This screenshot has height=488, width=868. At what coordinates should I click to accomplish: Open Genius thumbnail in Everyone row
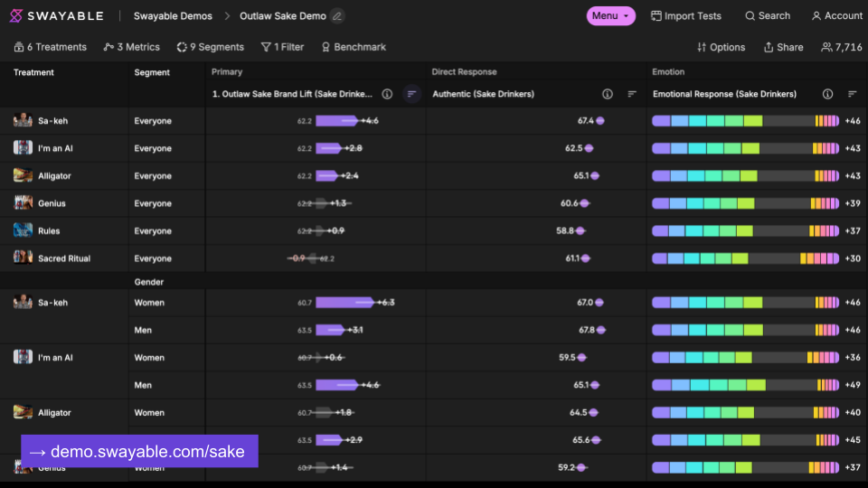coord(23,203)
